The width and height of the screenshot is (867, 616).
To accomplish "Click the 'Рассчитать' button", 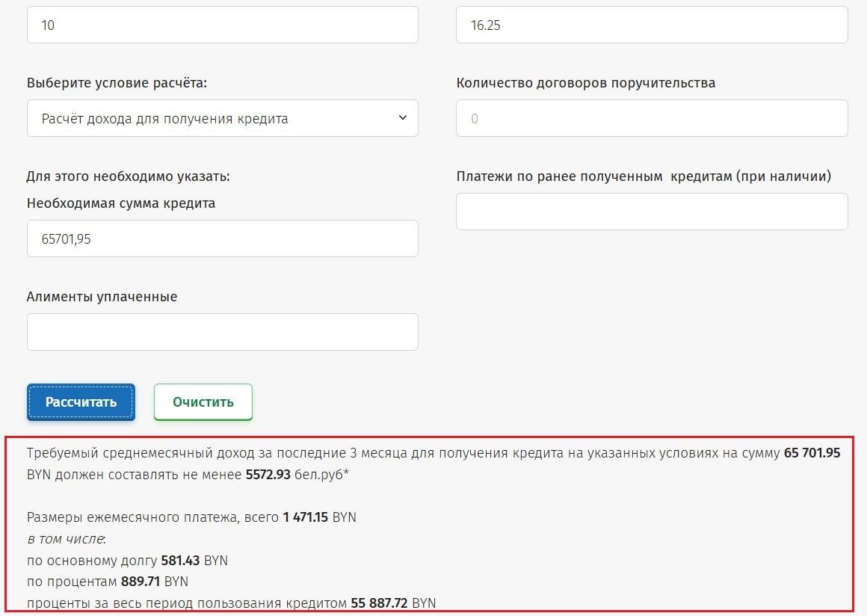I will pos(81,402).
